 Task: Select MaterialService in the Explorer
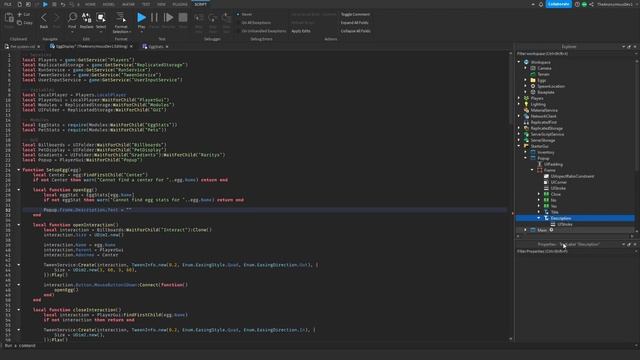click(x=544, y=110)
